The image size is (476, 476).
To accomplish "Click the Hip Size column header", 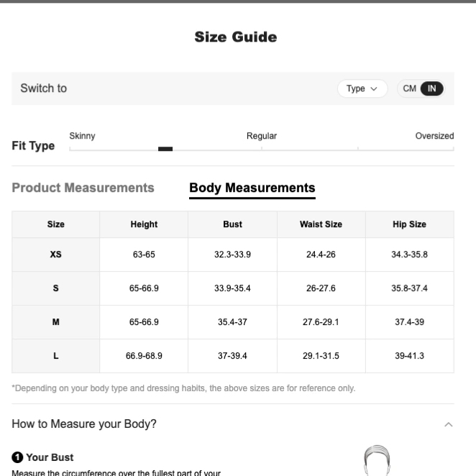I will pos(410,224).
